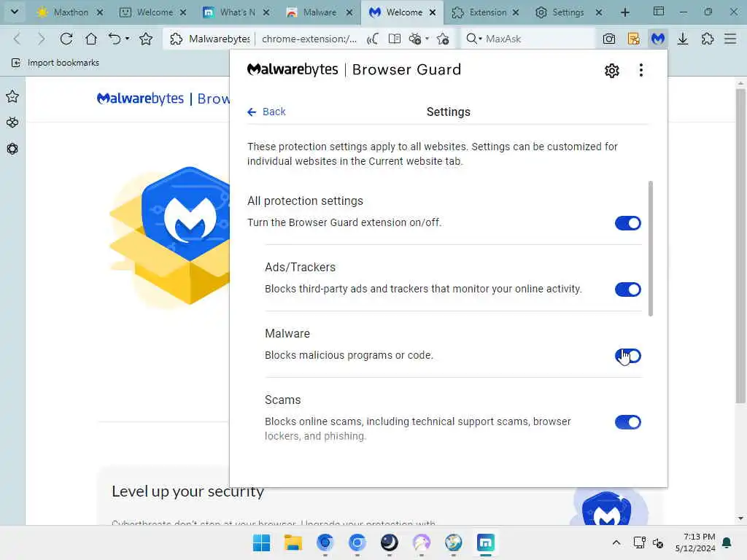The width and height of the screenshot is (747, 560).
Task: Open the extensions puzzle icon
Action: [708, 39]
